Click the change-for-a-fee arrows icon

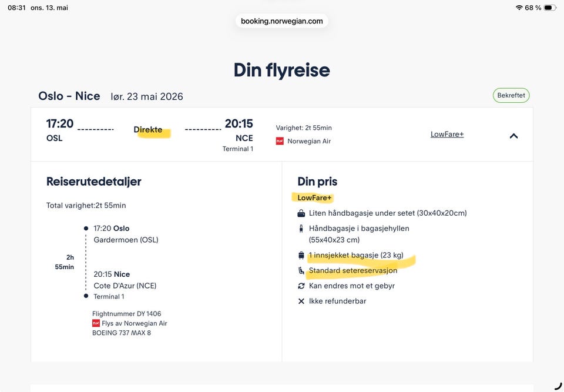coord(301,286)
